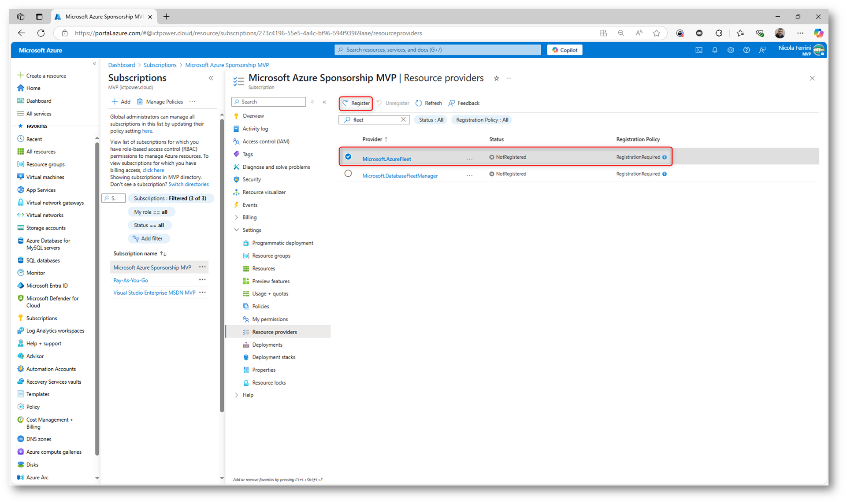Open Virtual machines from favorites
Image resolution: width=847 pixels, height=504 pixels.
(45, 178)
